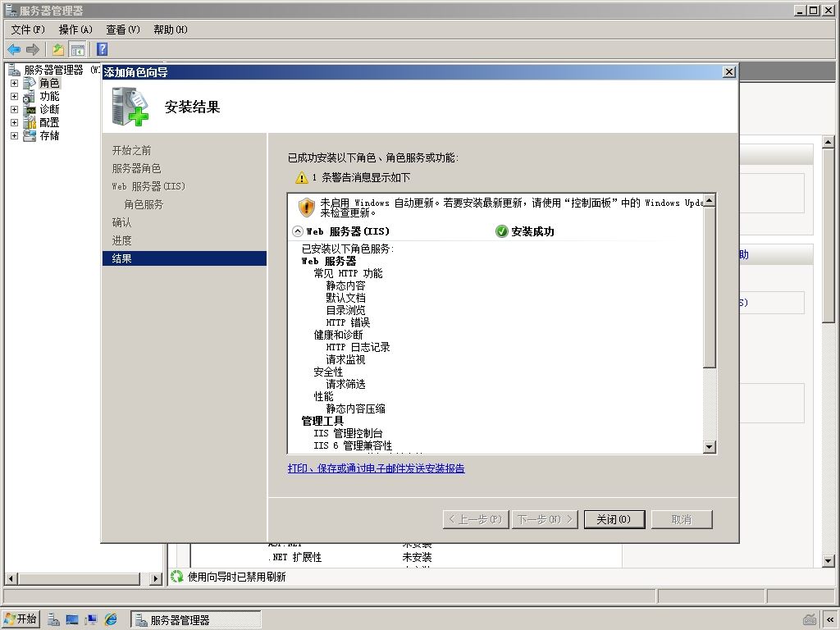Viewport: 840px width, 630px height.
Task: Click the refresh icon in status line
Action: (x=177, y=577)
